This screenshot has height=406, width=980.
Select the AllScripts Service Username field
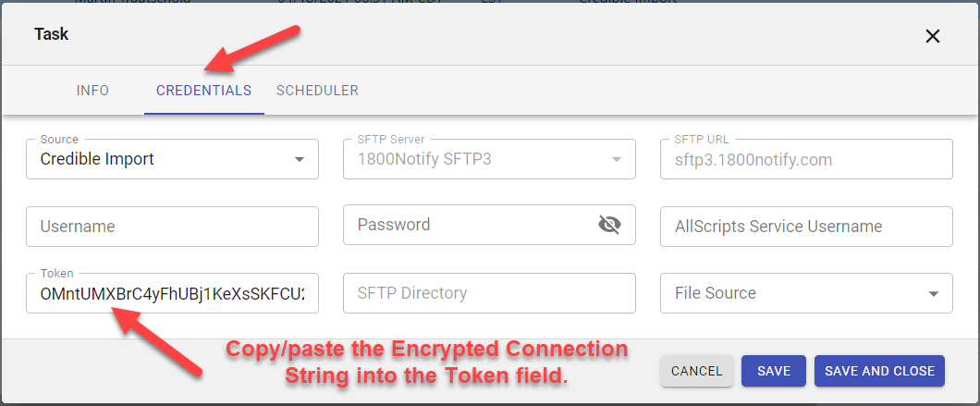tap(805, 227)
